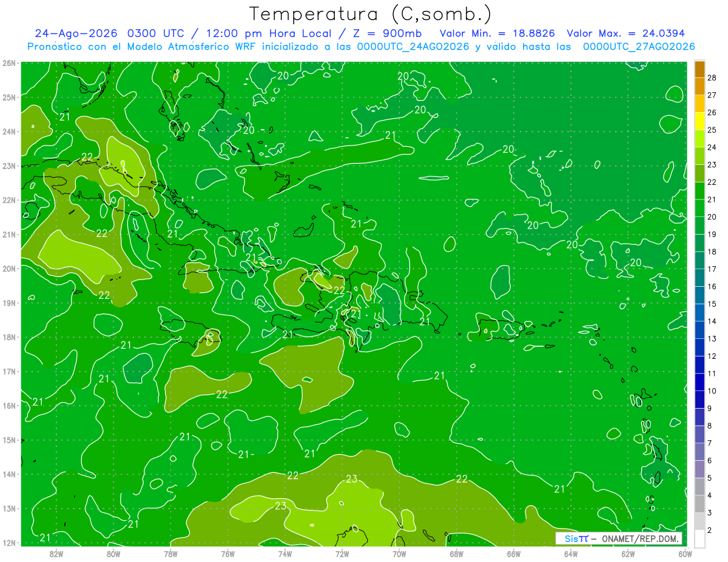Image resolution: width=728 pixels, height=562 pixels.
Task: Click the 72W longitude axis label
Action: 342,554
